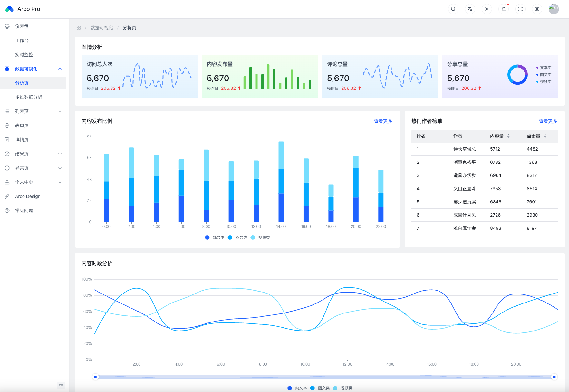The image size is (569, 392).
Task: Expand the 详情页 menu chevron
Action: click(x=60, y=140)
